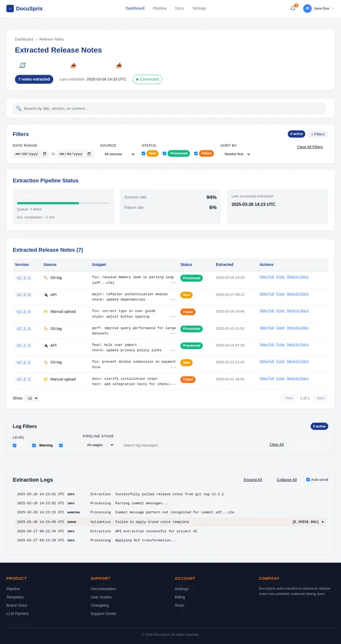Click Send to Docs for v2.2.5
341x644 pixels.
298,311
